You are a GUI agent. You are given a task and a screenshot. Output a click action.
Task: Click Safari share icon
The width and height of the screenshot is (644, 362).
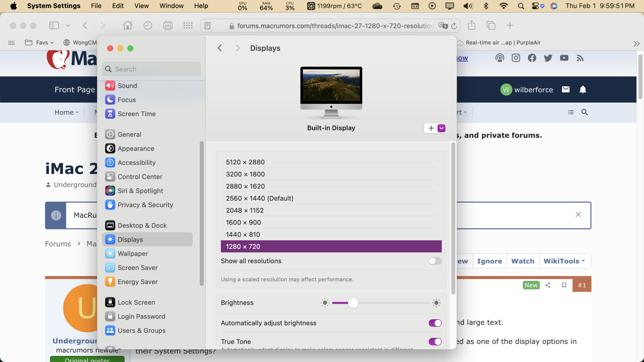(x=471, y=25)
